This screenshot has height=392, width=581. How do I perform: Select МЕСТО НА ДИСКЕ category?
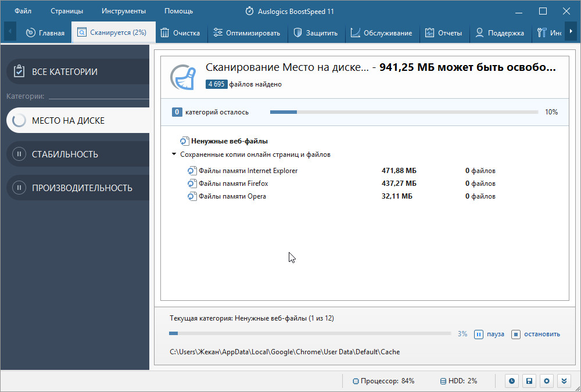78,120
